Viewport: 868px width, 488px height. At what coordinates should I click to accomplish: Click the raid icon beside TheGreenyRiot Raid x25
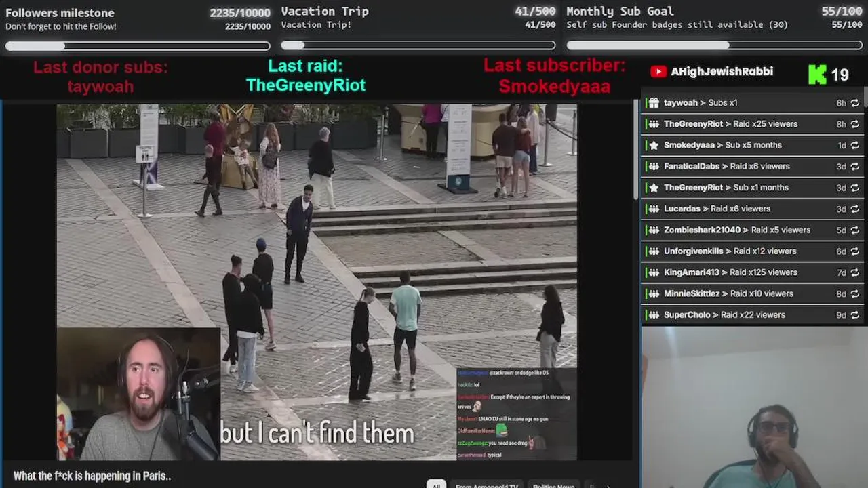(653, 124)
